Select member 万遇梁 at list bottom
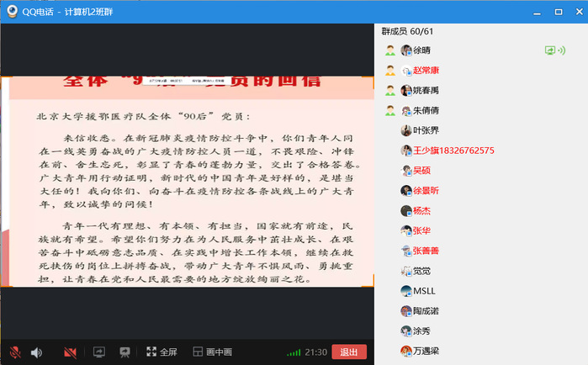This screenshot has height=365, width=588. [431, 351]
